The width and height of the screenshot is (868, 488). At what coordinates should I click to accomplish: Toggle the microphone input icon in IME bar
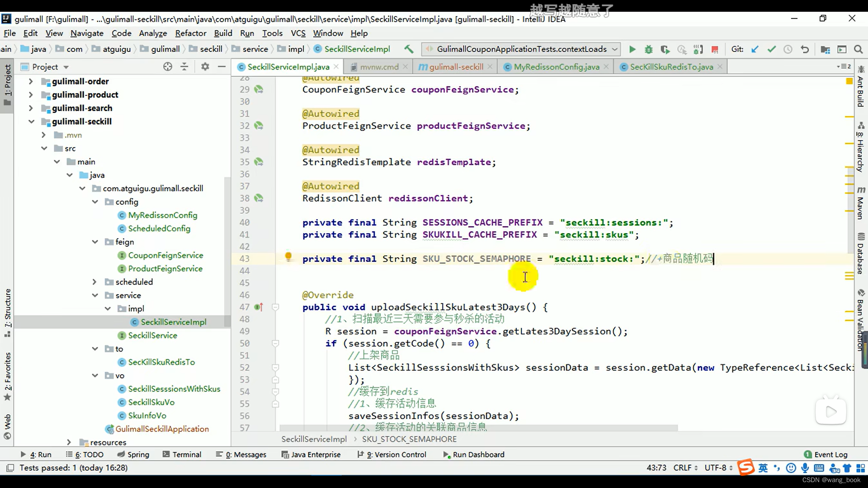pyautogui.click(x=805, y=468)
